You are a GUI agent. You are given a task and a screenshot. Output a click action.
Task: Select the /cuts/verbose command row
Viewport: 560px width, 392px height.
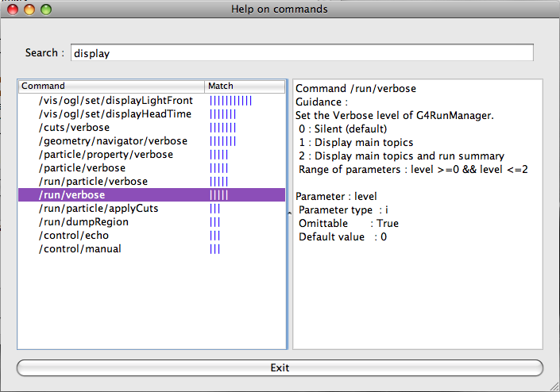click(x=74, y=127)
